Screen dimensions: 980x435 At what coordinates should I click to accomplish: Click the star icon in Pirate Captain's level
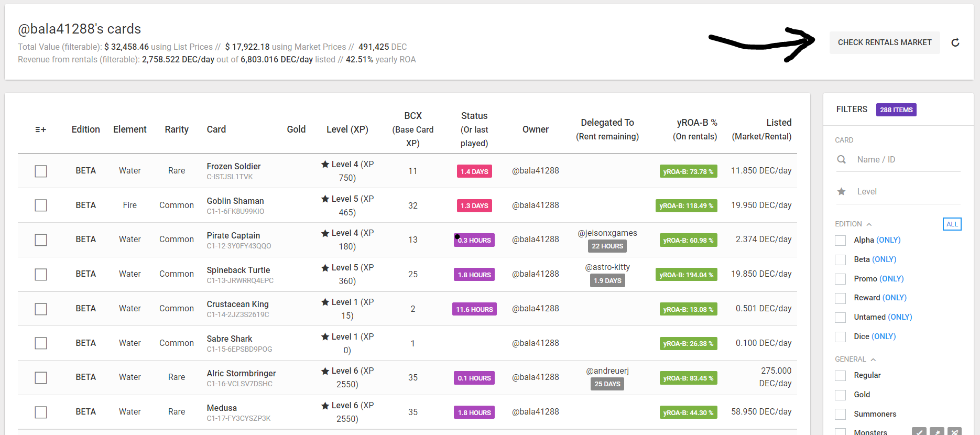click(325, 233)
